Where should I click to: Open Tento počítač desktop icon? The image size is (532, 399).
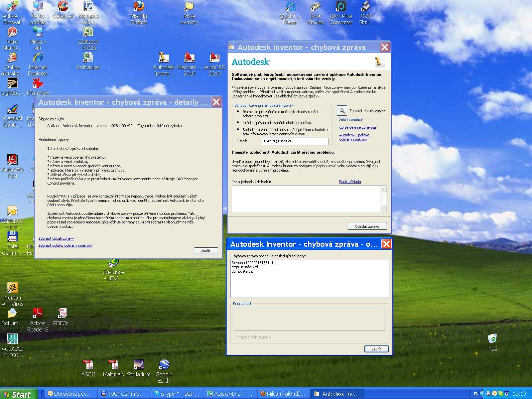[x=38, y=13]
